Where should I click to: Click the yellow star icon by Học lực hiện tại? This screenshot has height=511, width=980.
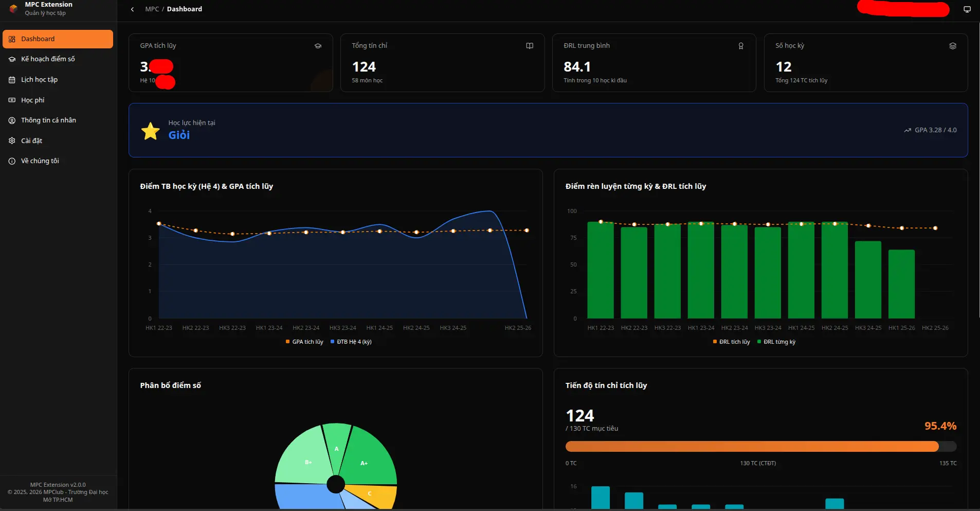click(151, 131)
